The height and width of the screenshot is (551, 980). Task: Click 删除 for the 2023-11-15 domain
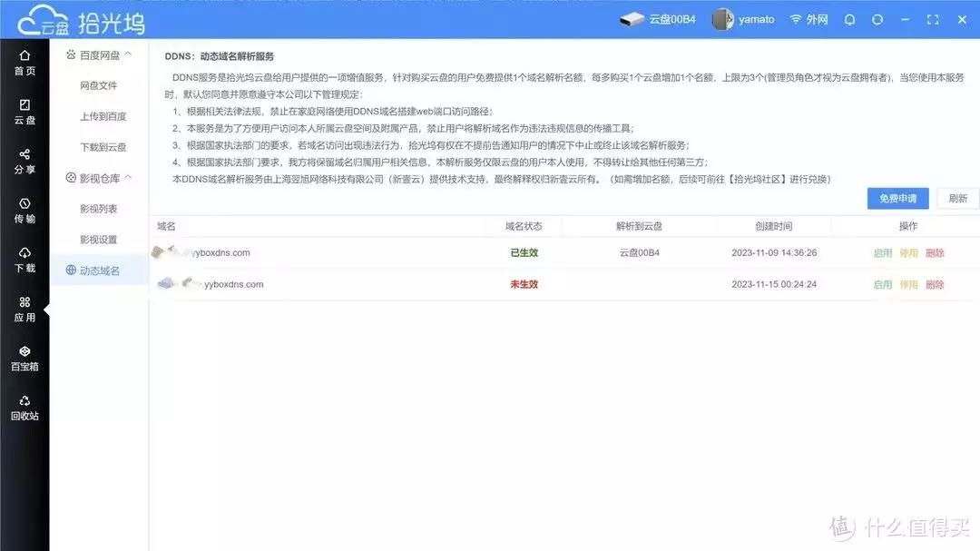click(935, 284)
